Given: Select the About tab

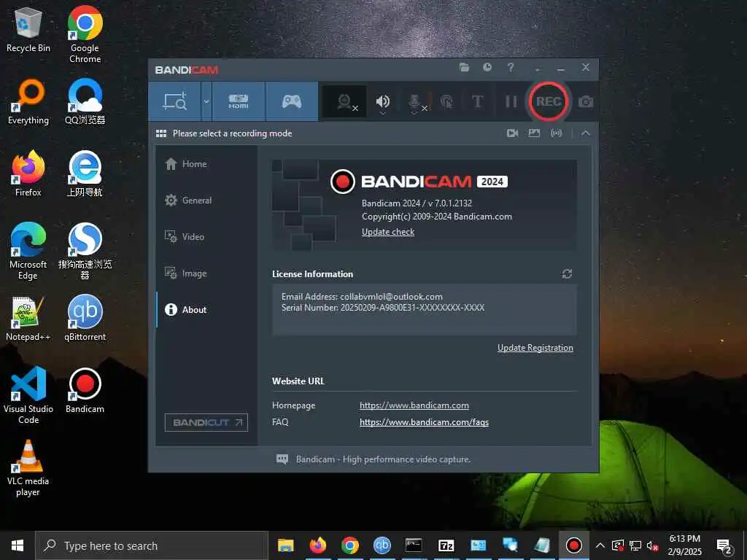Looking at the screenshot, I should click(206, 309).
